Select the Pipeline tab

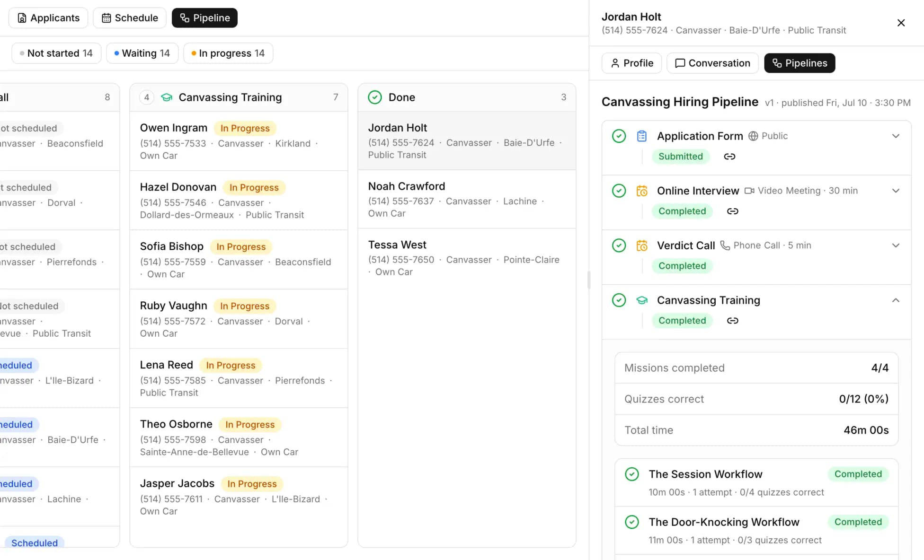point(204,18)
